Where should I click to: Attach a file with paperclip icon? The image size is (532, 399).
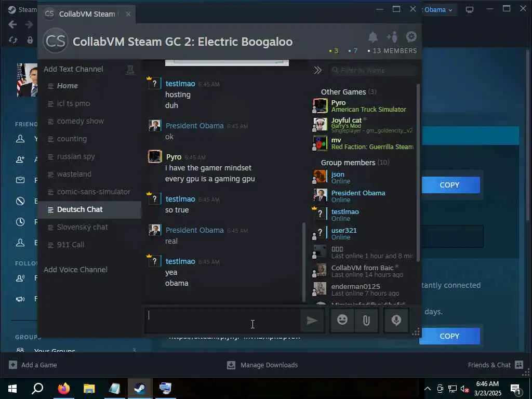pos(366,320)
